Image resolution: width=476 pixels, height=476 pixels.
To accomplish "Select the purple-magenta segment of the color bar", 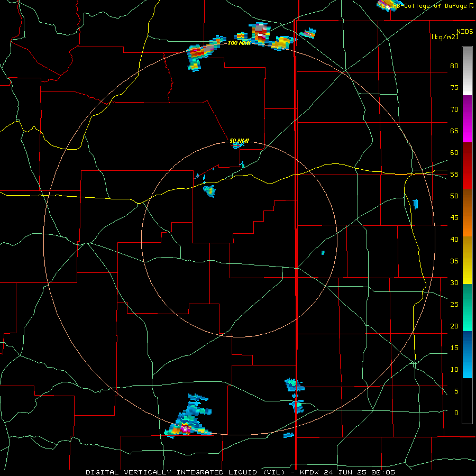I will tap(467, 118).
